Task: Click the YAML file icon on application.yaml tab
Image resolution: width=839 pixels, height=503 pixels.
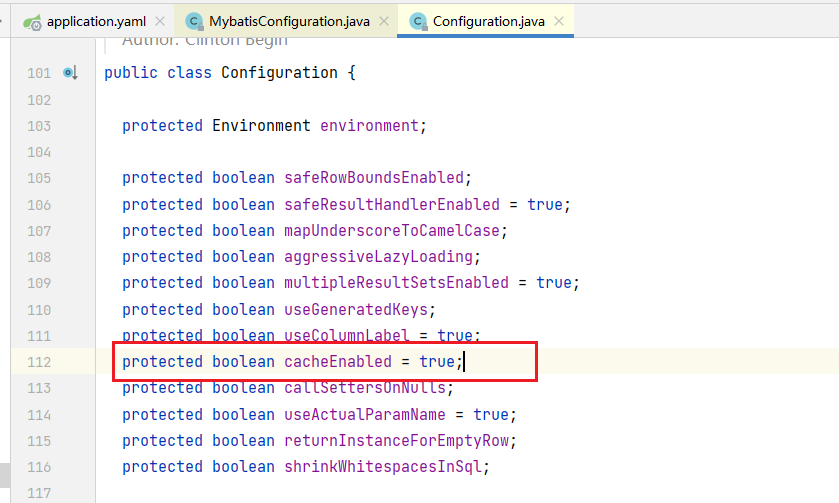Action: pos(32,21)
